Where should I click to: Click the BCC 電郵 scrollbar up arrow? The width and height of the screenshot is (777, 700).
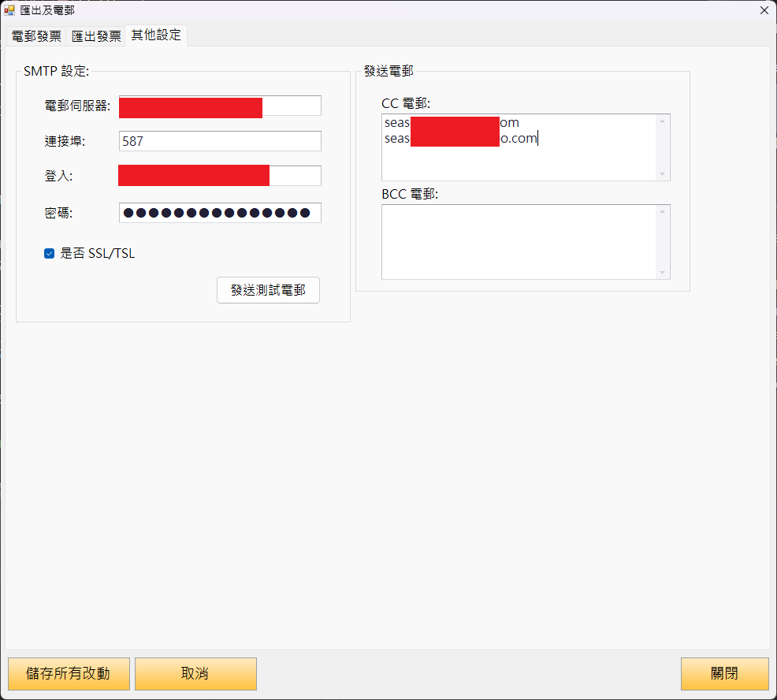click(x=663, y=212)
